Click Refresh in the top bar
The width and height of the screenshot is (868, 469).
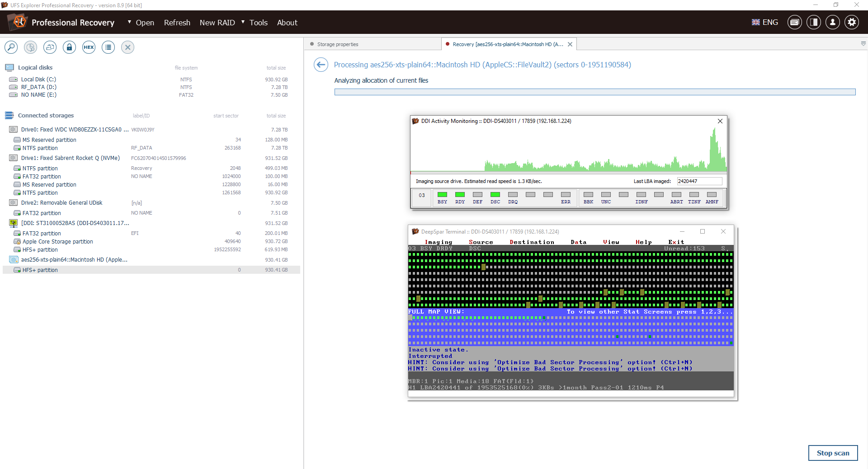177,23
